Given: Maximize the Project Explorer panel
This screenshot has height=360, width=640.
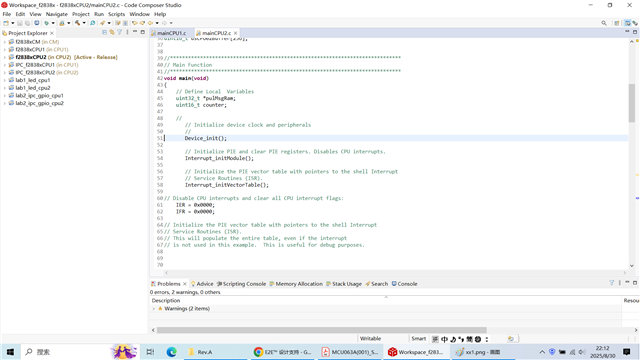Looking at the screenshot, I should point(142,32).
